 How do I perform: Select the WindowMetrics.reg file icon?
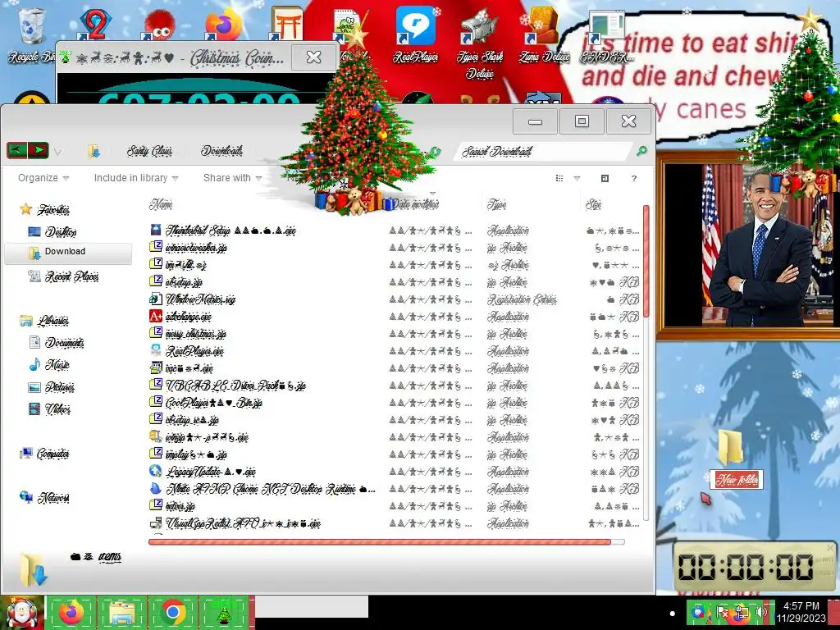pyautogui.click(x=155, y=299)
